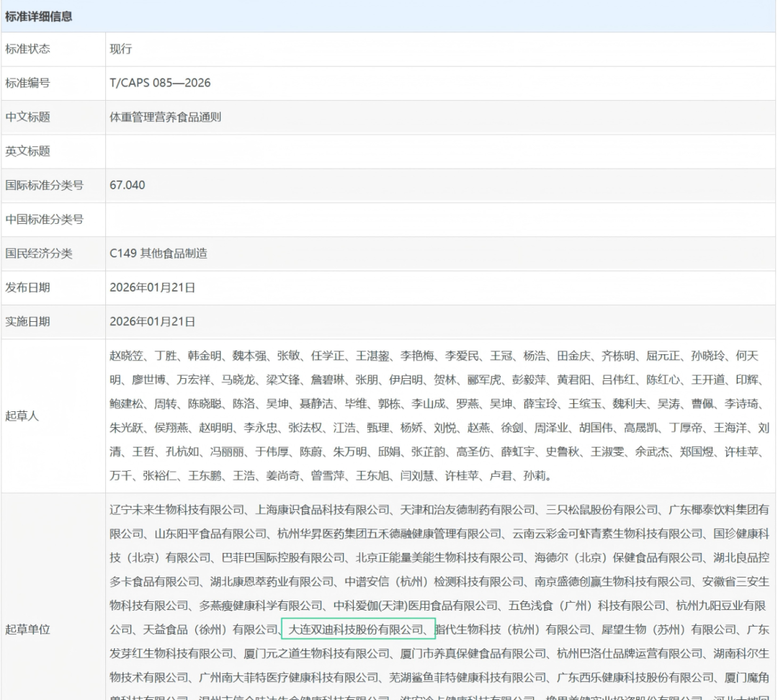Select 山东阳平食品有限公司

(211, 534)
